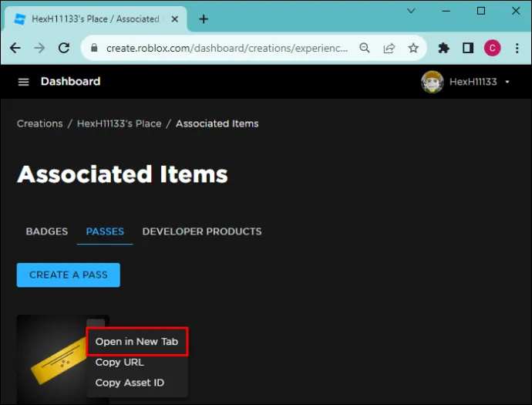532x405 pixels.
Task: Open tab search chevron
Action: pyautogui.click(x=411, y=11)
